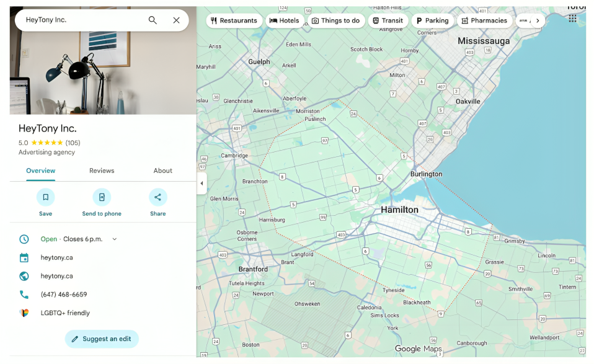The height and width of the screenshot is (364, 594).
Task: Select the Restaurants filter chip
Action: point(234,20)
